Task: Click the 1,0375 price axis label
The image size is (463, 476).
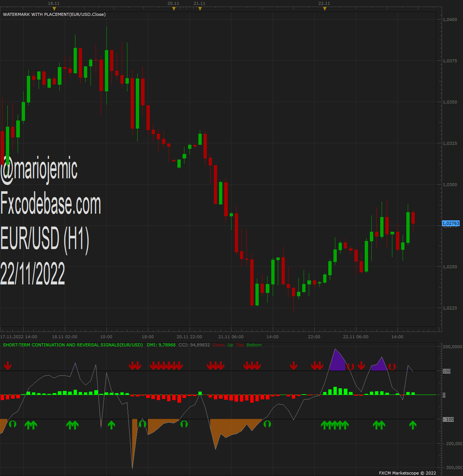Action: [450, 61]
